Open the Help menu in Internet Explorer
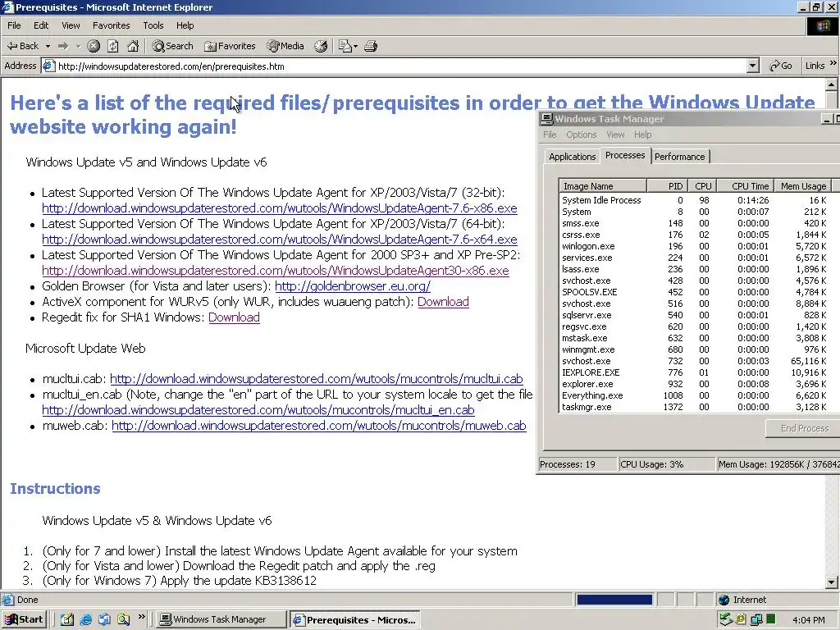The image size is (840, 630). pos(185,25)
